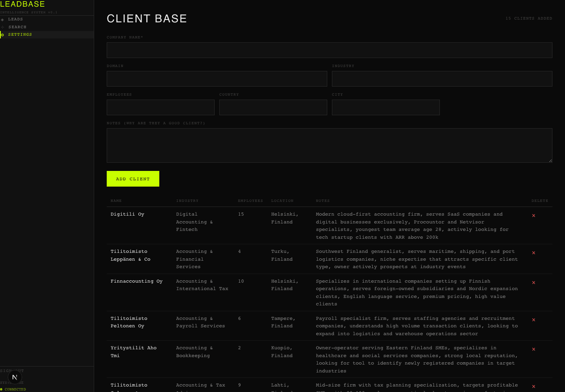Viewport: 565px width, 392px height.
Task: Click Accounting & Payroll Services cell
Action: tap(200, 322)
